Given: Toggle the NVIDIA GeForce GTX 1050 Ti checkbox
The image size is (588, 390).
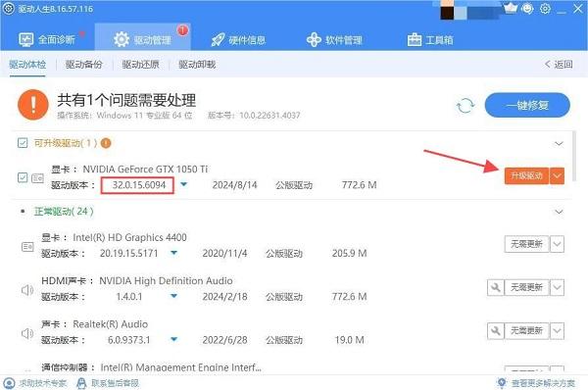Looking at the screenshot, I should (23, 177).
